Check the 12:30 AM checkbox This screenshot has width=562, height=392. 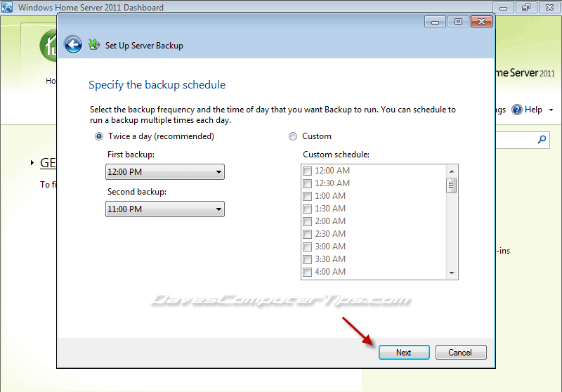point(307,183)
